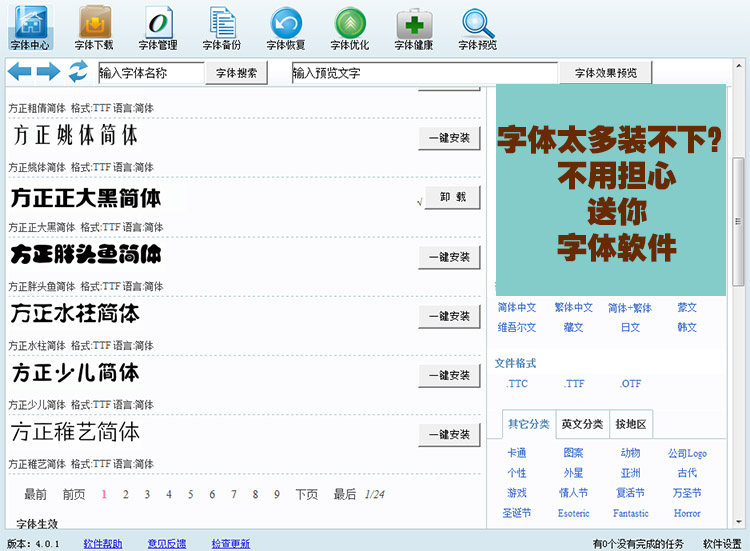The height and width of the screenshot is (551, 750).
Task: Open the 字体恢复 restore icon
Action: 286,28
